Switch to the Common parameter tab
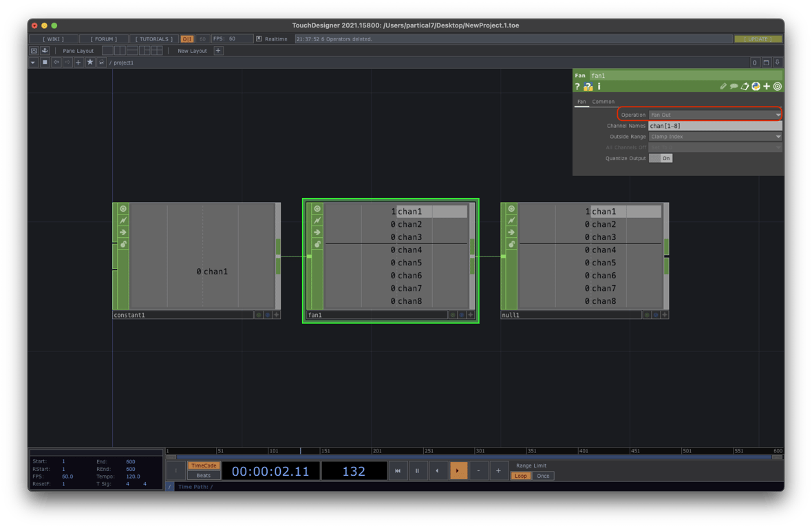This screenshot has width=812, height=528. pos(603,101)
